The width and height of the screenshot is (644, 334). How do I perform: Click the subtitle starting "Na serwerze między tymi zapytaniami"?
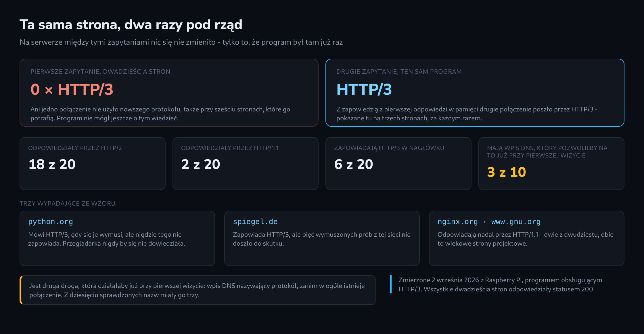point(181,42)
